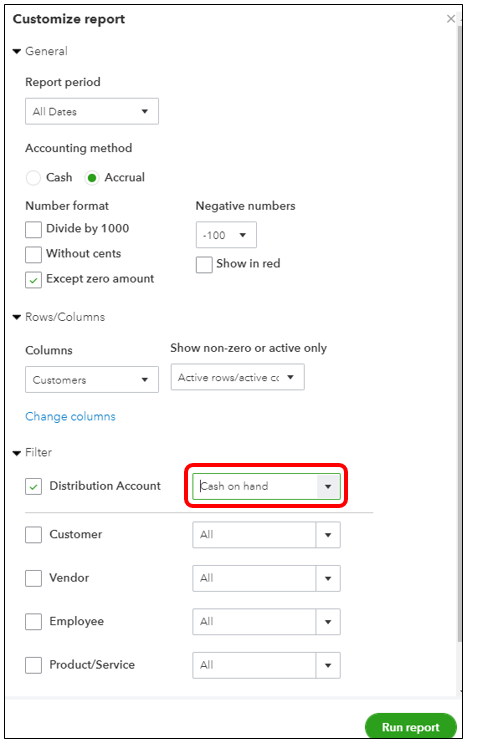
Task: Select the Cash accounting method
Action: pos(33,178)
